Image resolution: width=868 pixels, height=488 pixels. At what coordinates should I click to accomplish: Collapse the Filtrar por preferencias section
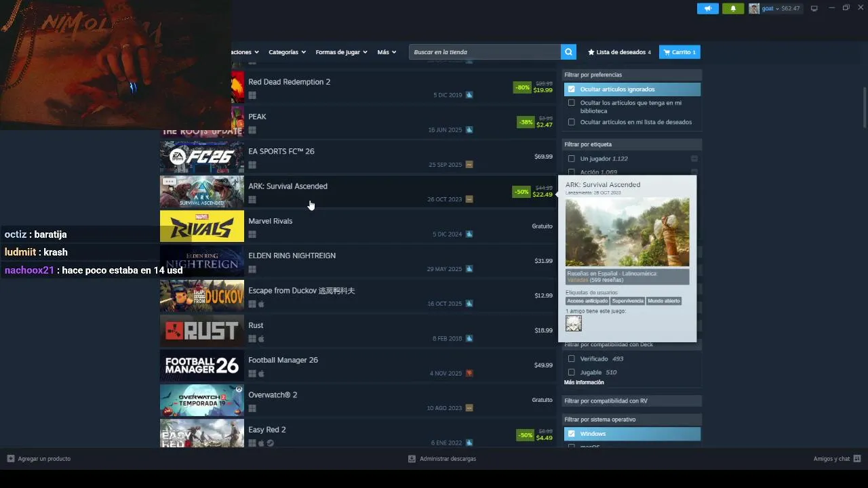click(632, 75)
